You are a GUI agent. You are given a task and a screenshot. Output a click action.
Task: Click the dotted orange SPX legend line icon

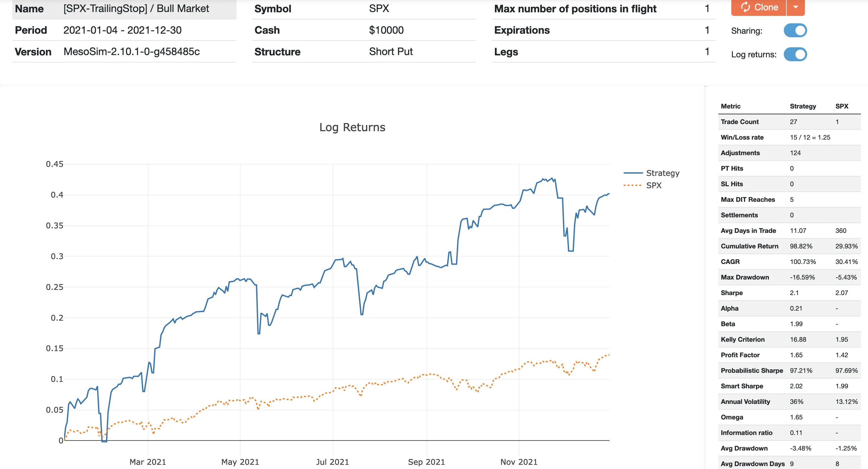(633, 185)
